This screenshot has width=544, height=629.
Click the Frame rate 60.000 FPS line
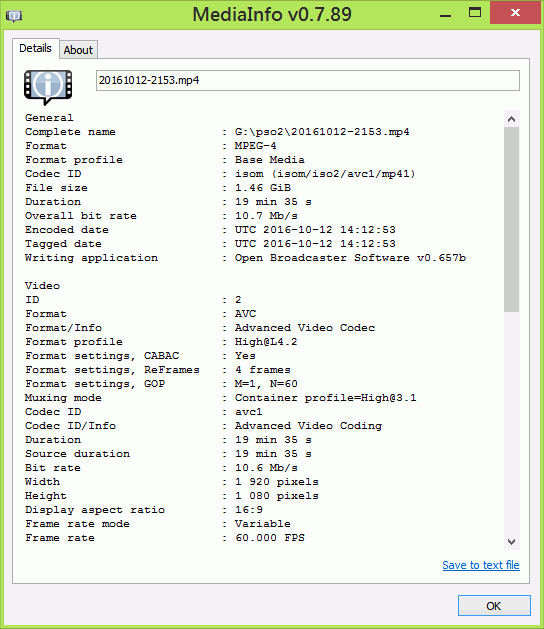pyautogui.click(x=165, y=538)
